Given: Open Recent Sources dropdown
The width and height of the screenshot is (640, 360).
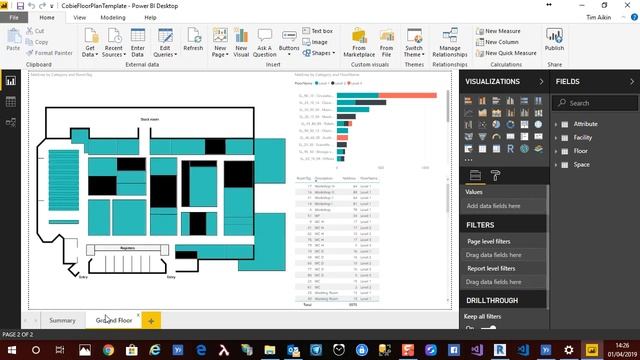Looking at the screenshot, I should pos(113,42).
